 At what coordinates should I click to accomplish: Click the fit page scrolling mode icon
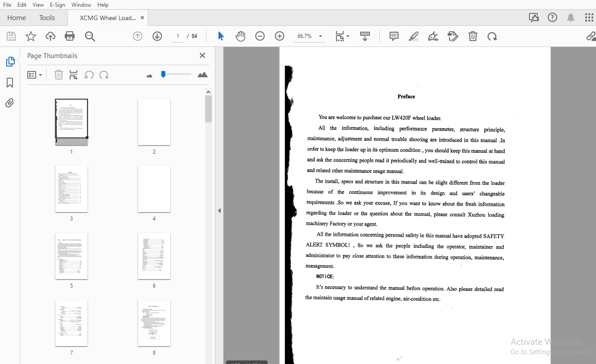coord(340,36)
